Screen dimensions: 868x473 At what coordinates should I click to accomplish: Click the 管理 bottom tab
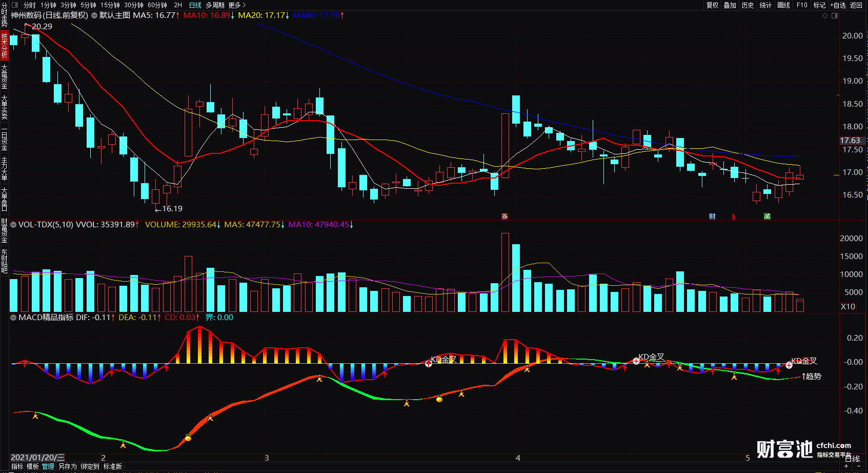(x=48, y=466)
